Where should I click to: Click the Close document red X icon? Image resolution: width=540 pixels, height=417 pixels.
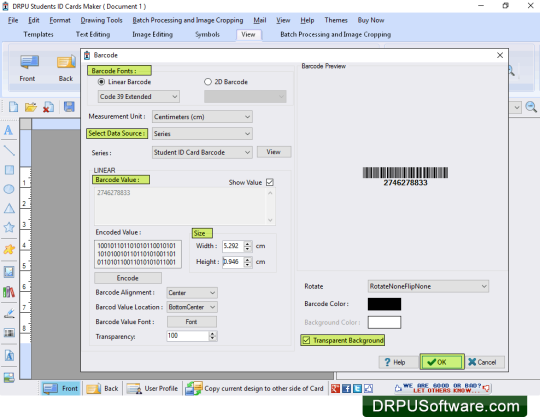click(49, 107)
